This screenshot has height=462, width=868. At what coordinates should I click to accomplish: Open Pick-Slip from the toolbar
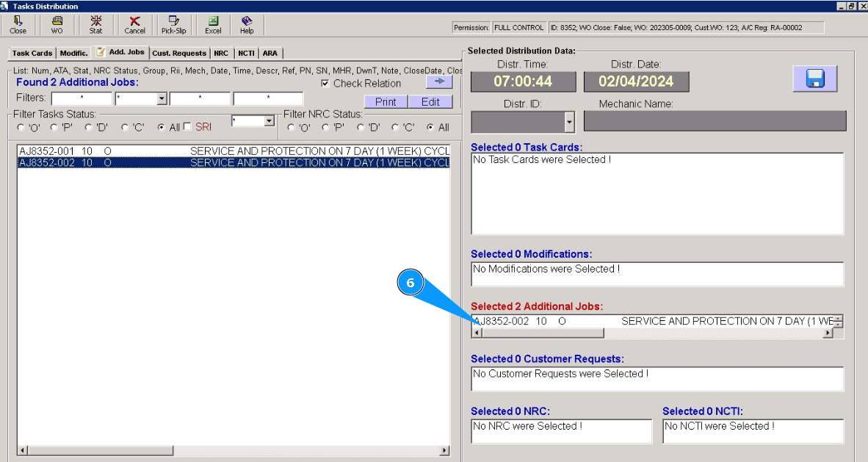pyautogui.click(x=173, y=25)
